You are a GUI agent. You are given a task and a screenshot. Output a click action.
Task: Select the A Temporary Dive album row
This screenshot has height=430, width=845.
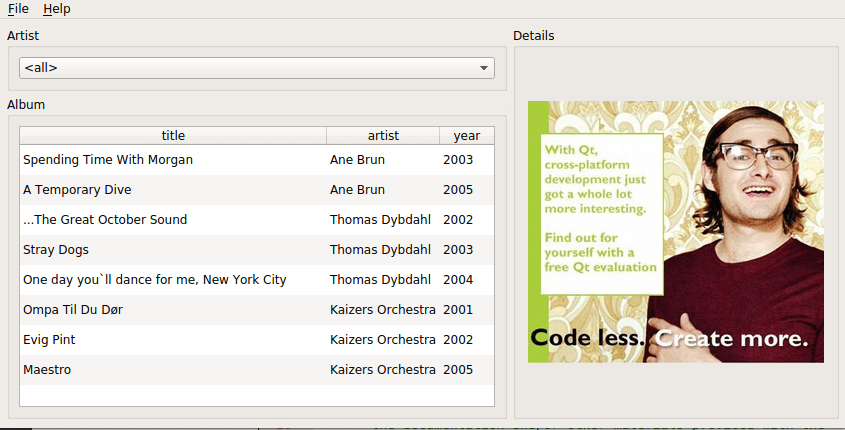(77, 190)
